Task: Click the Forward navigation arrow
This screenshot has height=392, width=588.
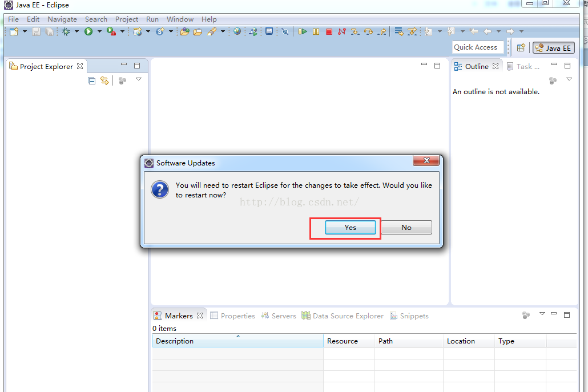Action: click(x=510, y=31)
